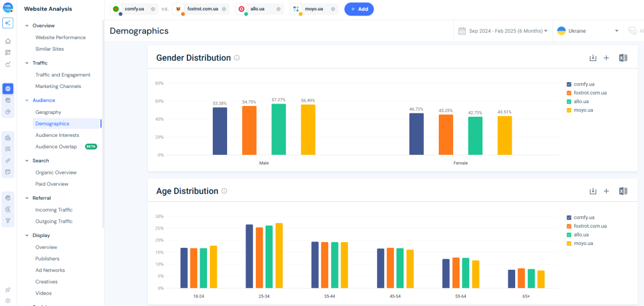This screenshot has height=306, width=644.
Task: Remove comfy.ua from the comparison
Action: [x=153, y=9]
